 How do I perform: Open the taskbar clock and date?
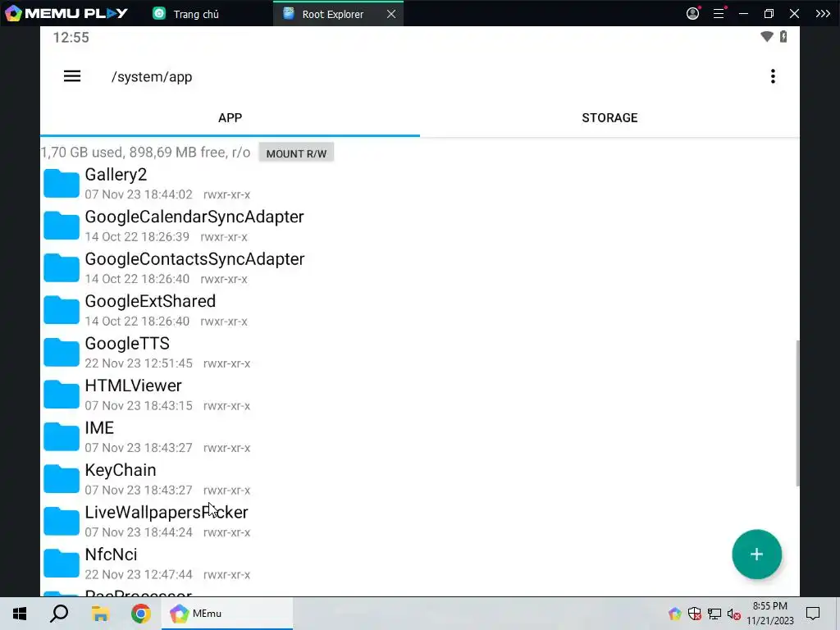click(x=770, y=614)
